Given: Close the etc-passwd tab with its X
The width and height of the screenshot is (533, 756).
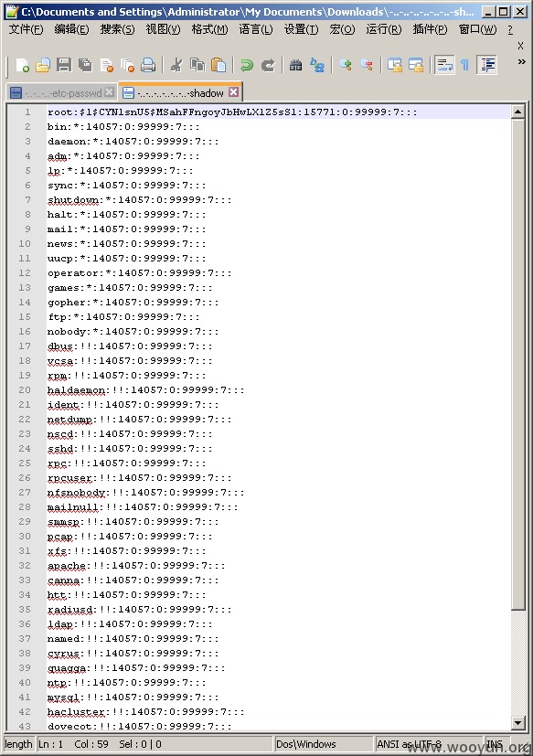Looking at the screenshot, I should [110, 92].
